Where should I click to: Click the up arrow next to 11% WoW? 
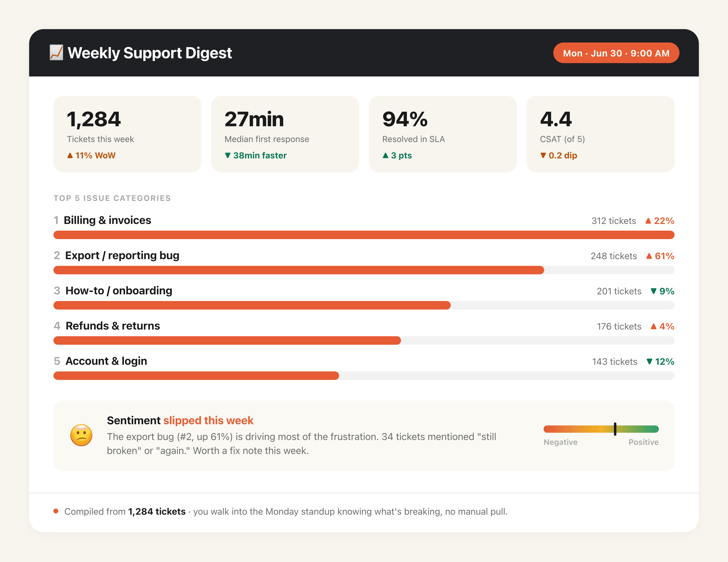[x=70, y=155]
